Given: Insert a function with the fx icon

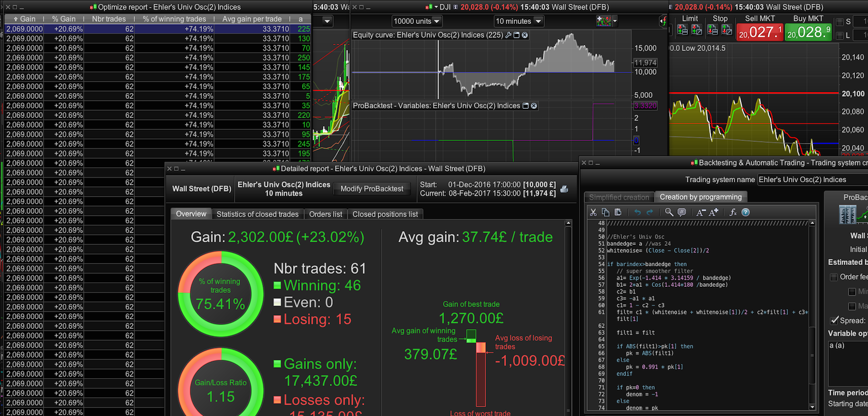Looking at the screenshot, I should 733,212.
